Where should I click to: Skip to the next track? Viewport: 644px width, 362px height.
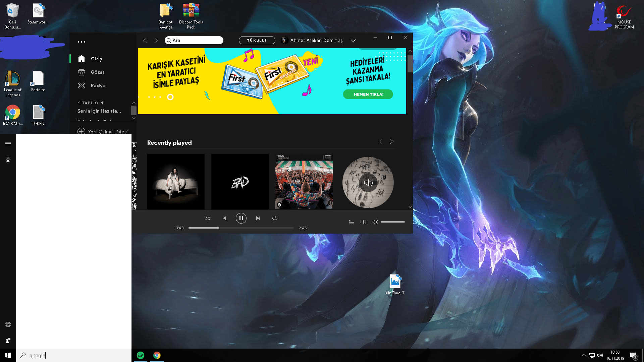point(258,218)
